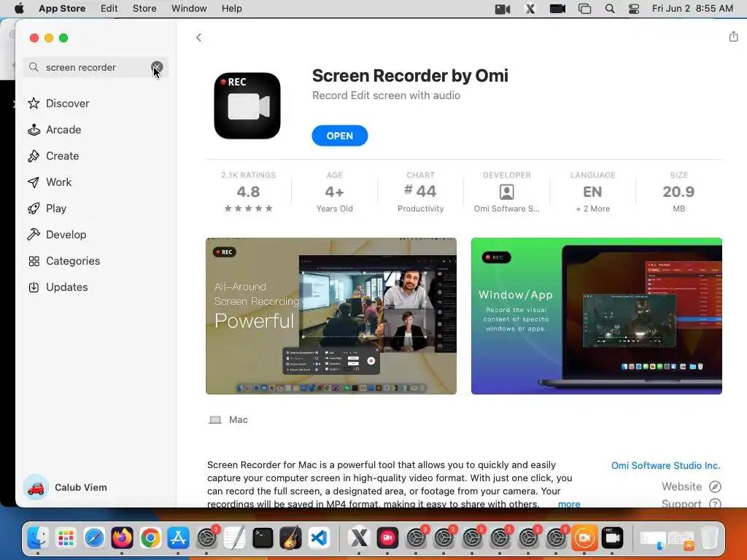Clear the search field with the X button
The image size is (747, 560).
coord(157,67)
